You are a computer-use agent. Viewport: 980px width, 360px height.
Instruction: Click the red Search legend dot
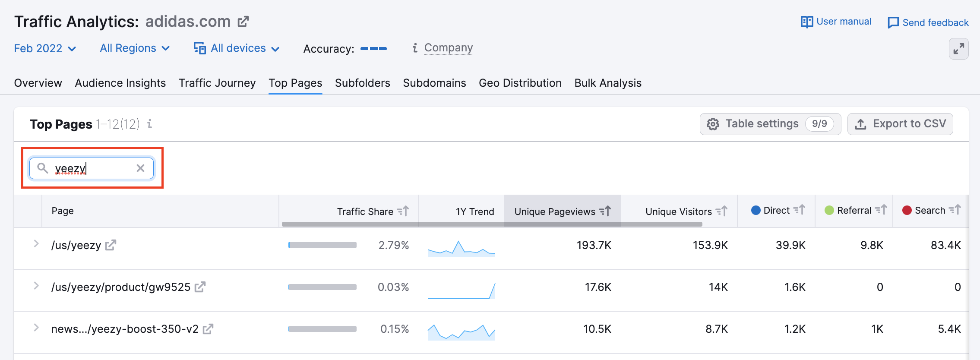[x=907, y=210]
